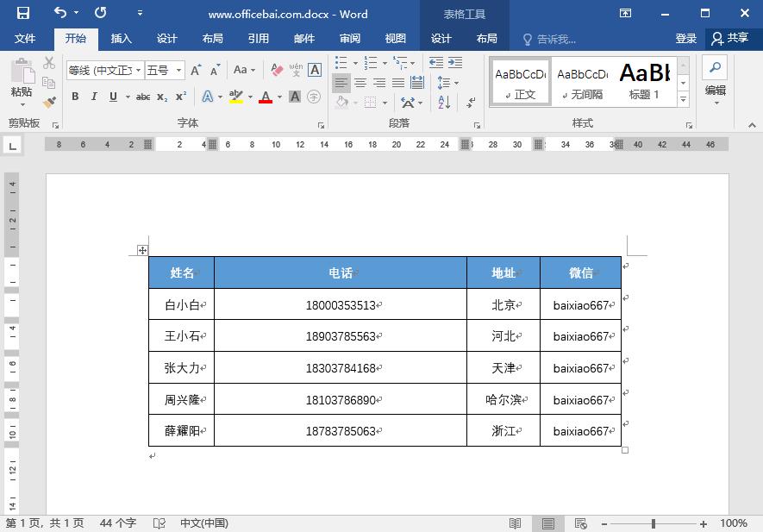The image size is (763, 532).
Task: Apply bold formatting with the B icon
Action: [x=76, y=96]
